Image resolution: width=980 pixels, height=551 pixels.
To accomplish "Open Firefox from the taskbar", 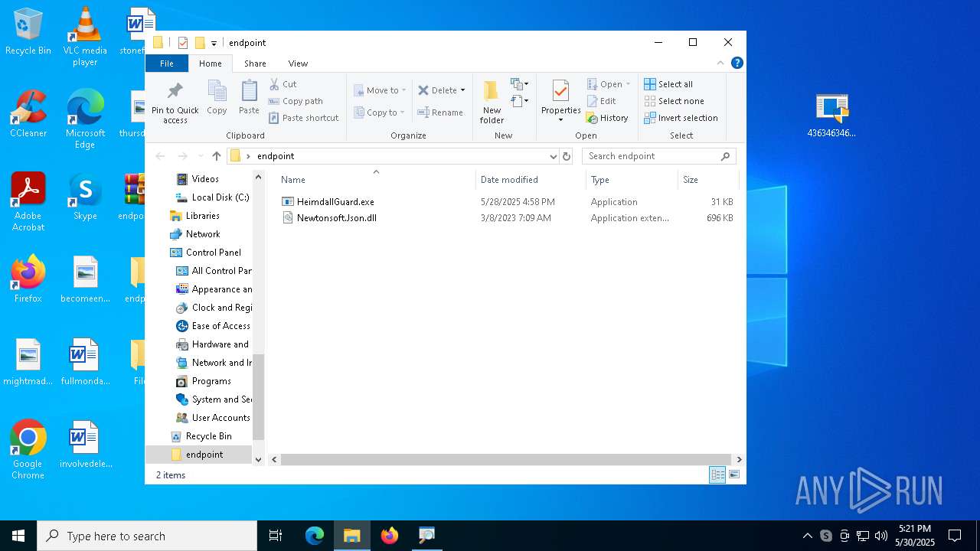I will tap(390, 536).
